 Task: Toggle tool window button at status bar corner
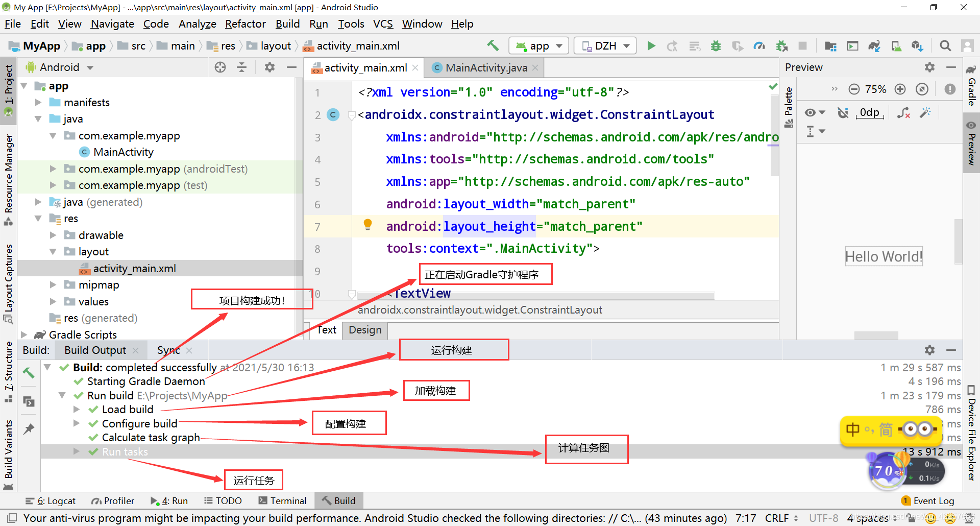pos(12,518)
